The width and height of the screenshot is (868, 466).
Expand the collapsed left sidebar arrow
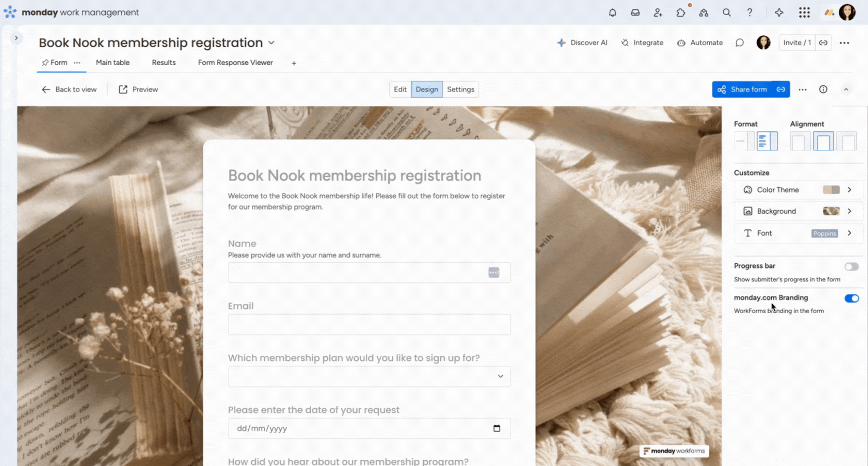16,38
